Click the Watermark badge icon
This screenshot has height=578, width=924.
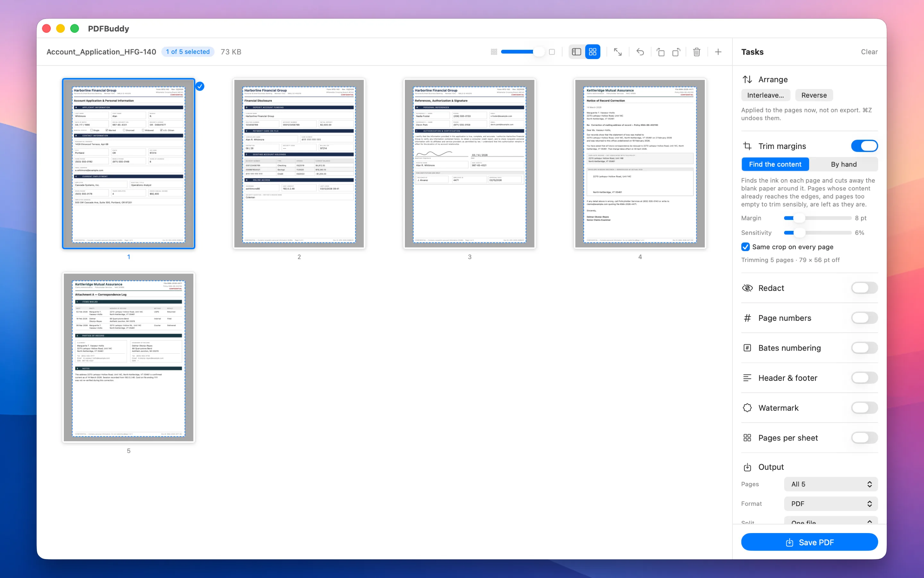747,408
